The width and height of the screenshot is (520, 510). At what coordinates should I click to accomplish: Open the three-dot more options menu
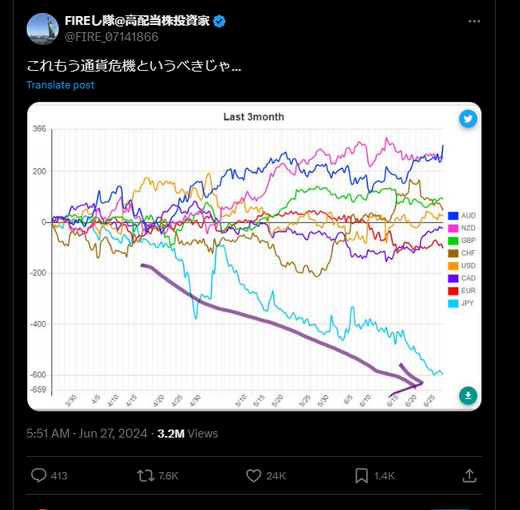click(474, 21)
